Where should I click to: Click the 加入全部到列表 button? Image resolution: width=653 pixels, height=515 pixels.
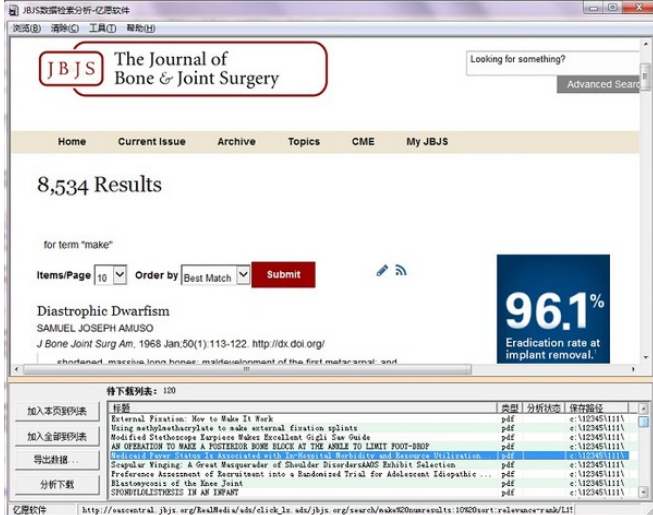pyautogui.click(x=57, y=436)
